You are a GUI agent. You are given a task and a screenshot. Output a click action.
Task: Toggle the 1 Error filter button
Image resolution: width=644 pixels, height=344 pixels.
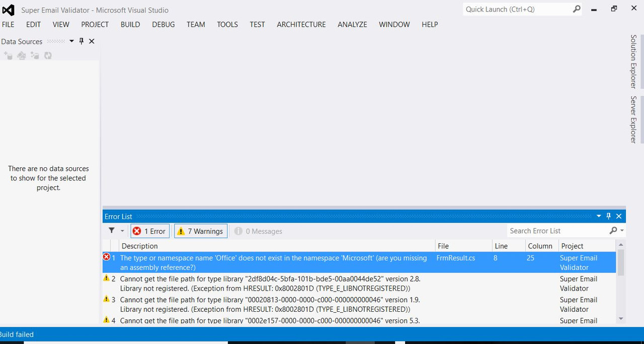[x=150, y=231]
